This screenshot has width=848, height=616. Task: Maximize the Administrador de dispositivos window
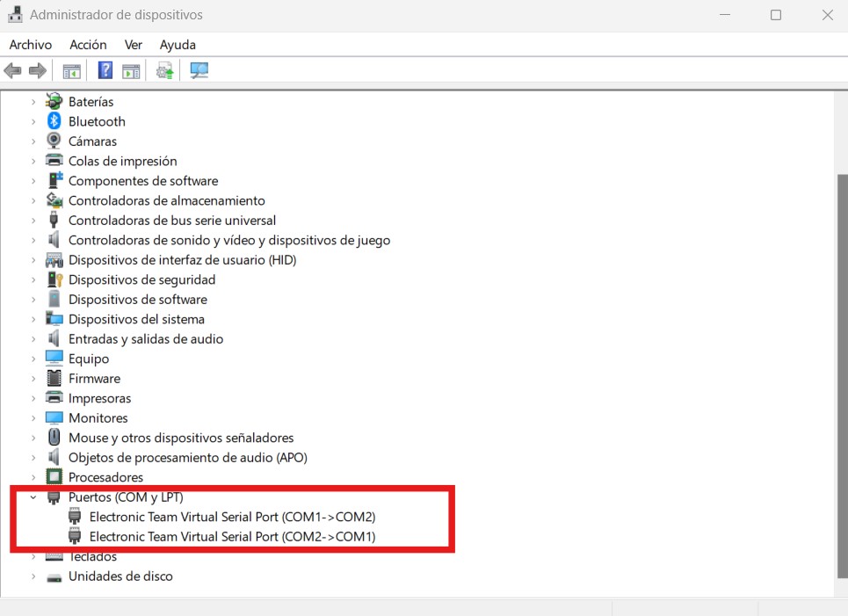[x=776, y=15]
